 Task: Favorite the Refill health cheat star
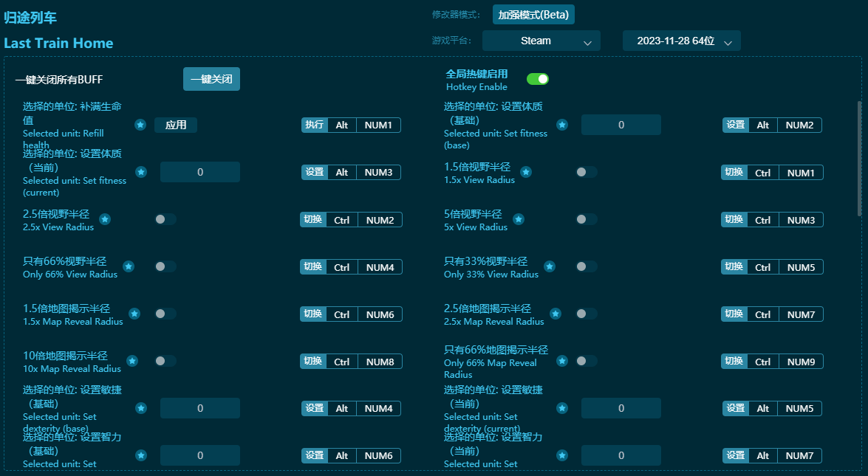point(140,125)
